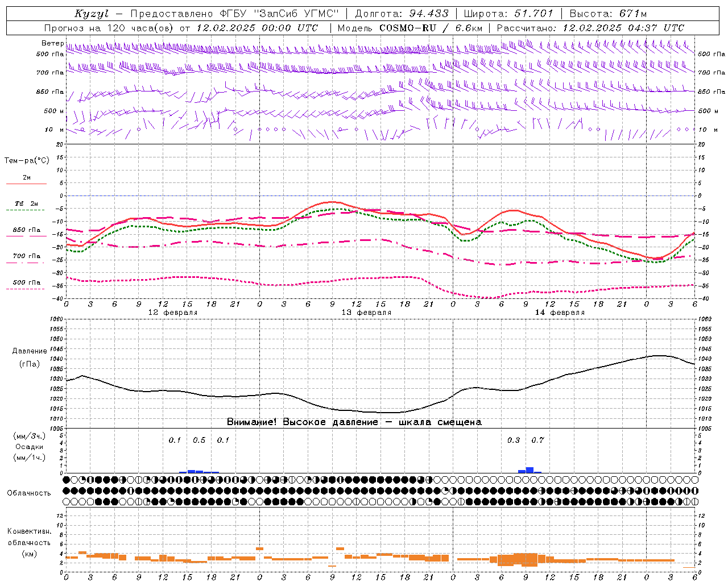Click the '(мм/3ч.)' precipitation unit label
This screenshot has width=728, height=582.
point(30,436)
